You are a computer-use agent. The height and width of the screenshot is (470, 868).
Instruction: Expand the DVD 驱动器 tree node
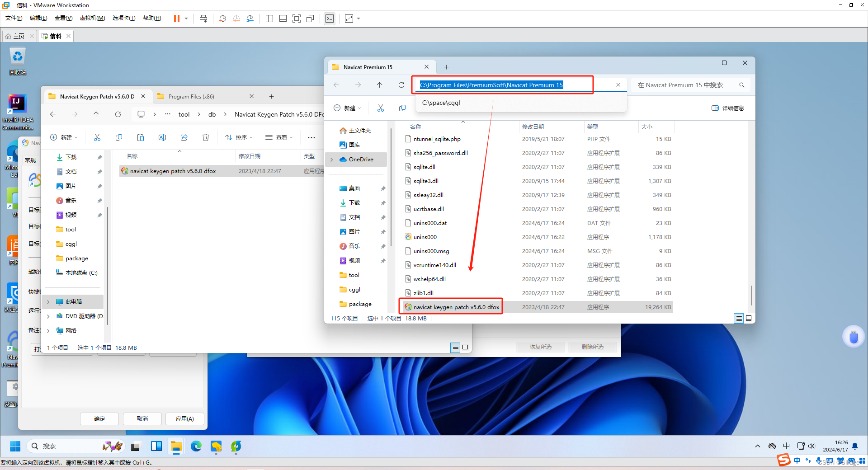[x=48, y=316]
